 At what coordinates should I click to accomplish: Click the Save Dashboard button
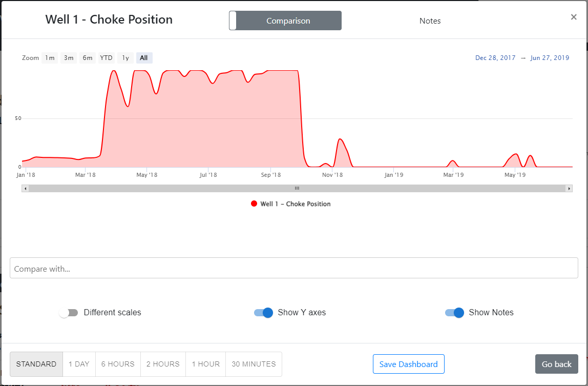click(408, 364)
